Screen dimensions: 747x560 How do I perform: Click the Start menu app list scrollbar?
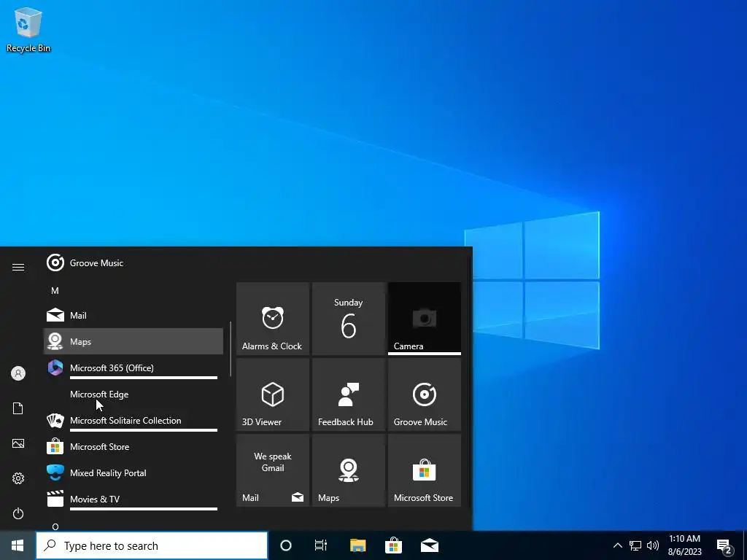pyautogui.click(x=231, y=349)
